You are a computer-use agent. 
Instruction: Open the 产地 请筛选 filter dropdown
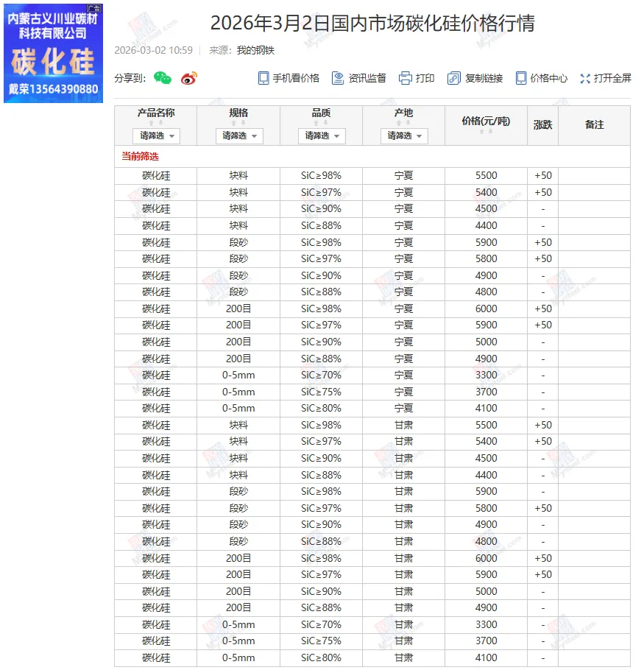tap(404, 136)
